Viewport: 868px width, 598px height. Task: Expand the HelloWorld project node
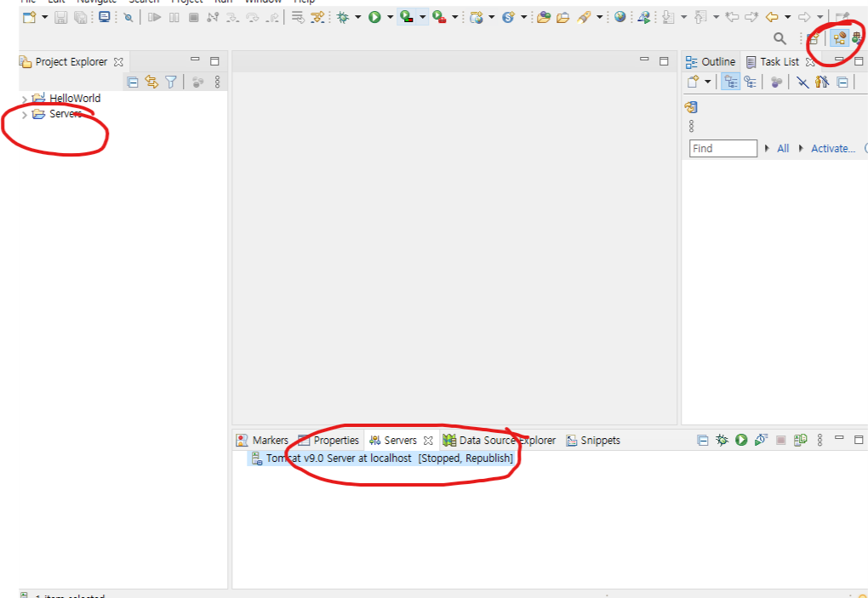point(25,99)
